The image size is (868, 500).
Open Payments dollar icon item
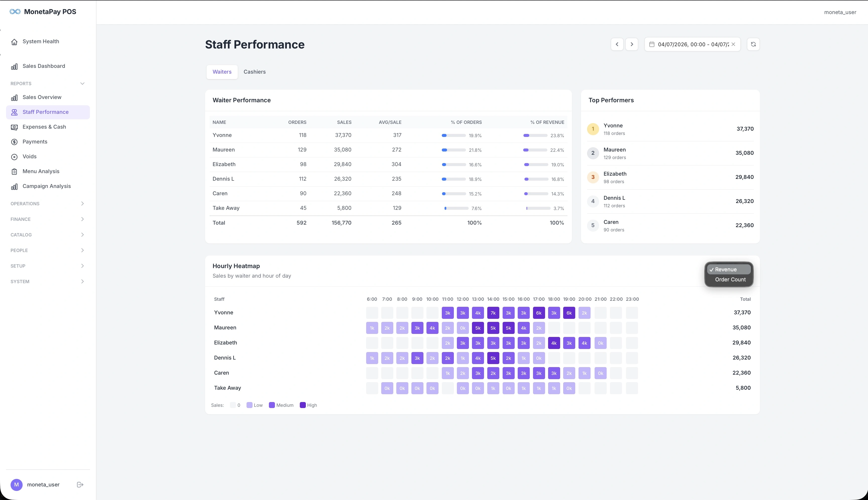pos(14,142)
